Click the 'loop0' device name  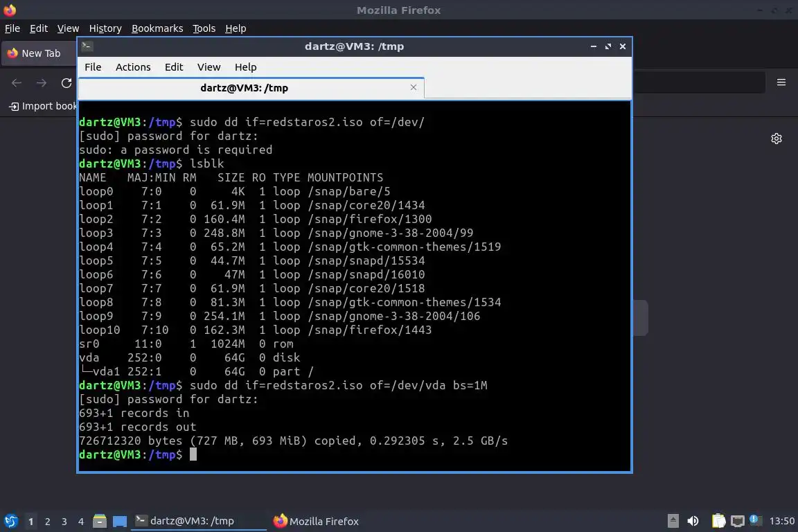[96, 191]
